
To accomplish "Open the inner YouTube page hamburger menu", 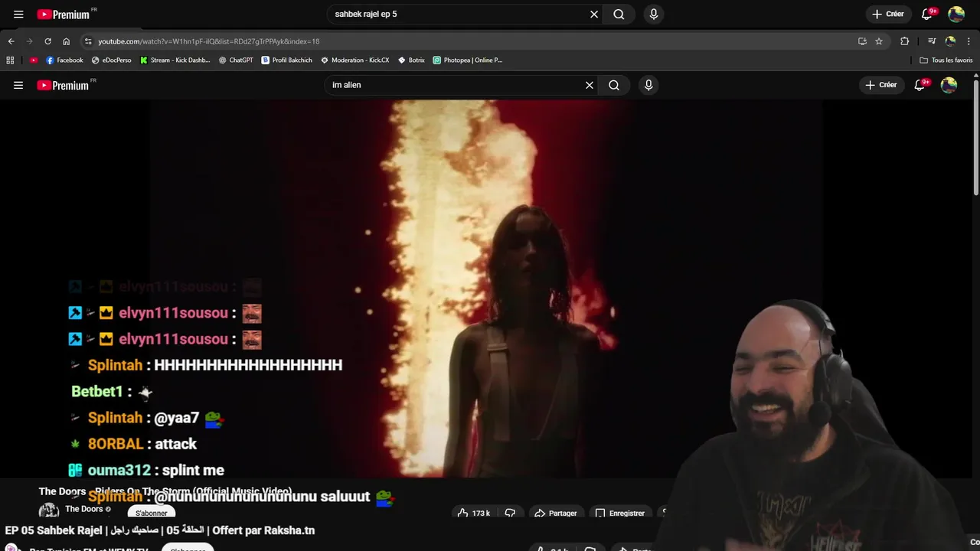I will (18, 85).
